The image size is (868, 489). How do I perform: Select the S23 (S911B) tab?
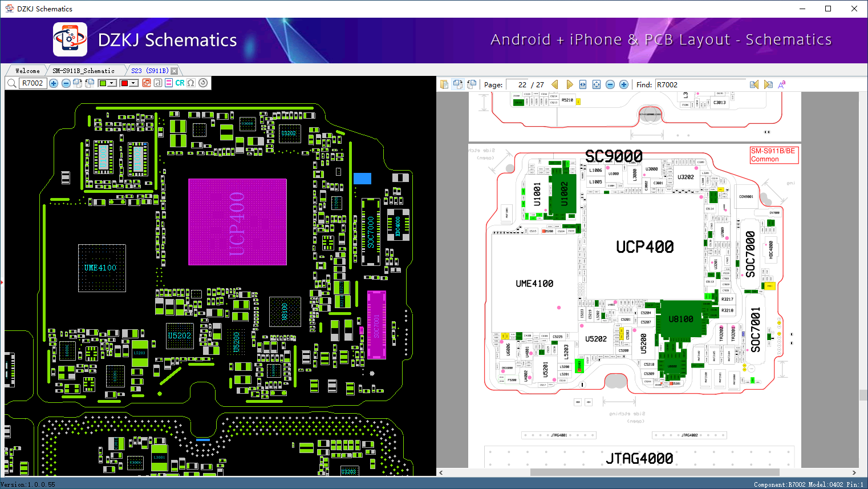coord(150,71)
